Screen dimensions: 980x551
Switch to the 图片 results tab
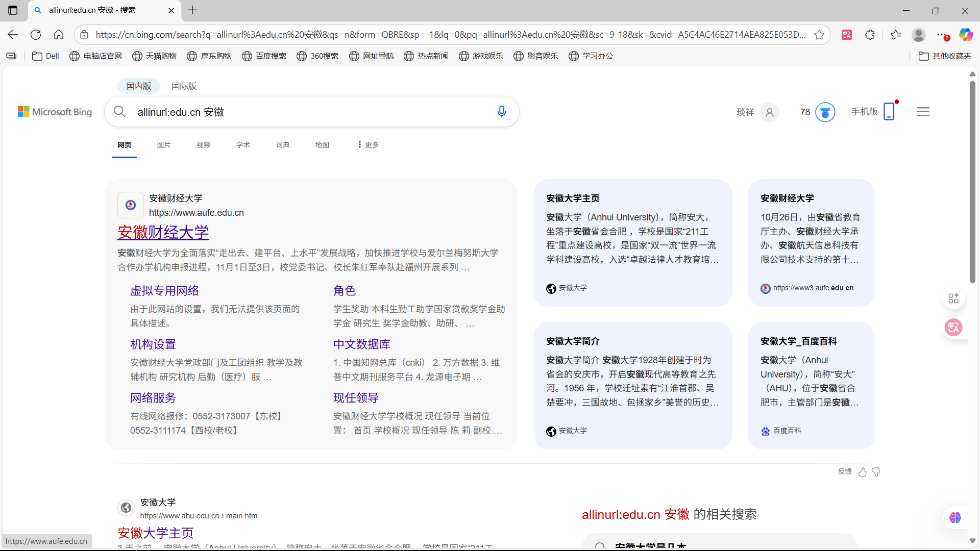point(163,145)
